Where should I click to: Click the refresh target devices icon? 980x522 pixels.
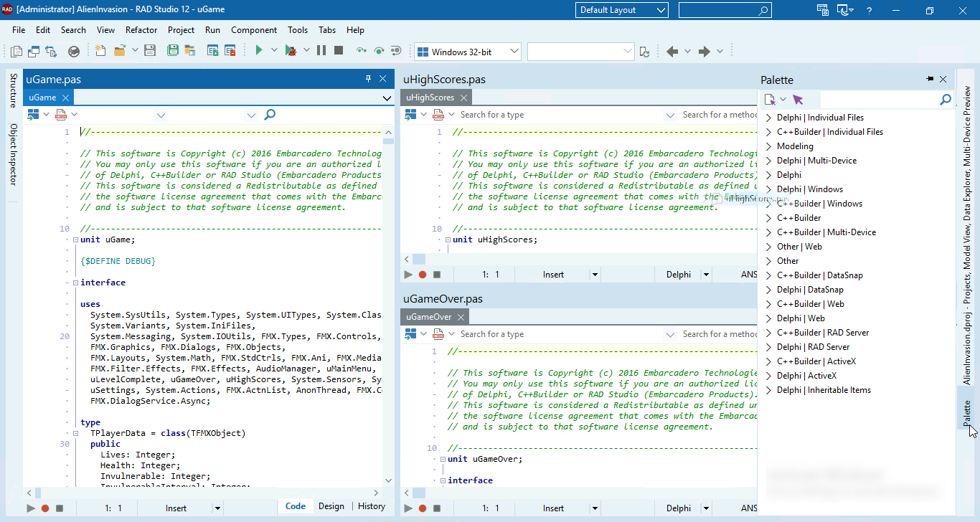point(645,52)
